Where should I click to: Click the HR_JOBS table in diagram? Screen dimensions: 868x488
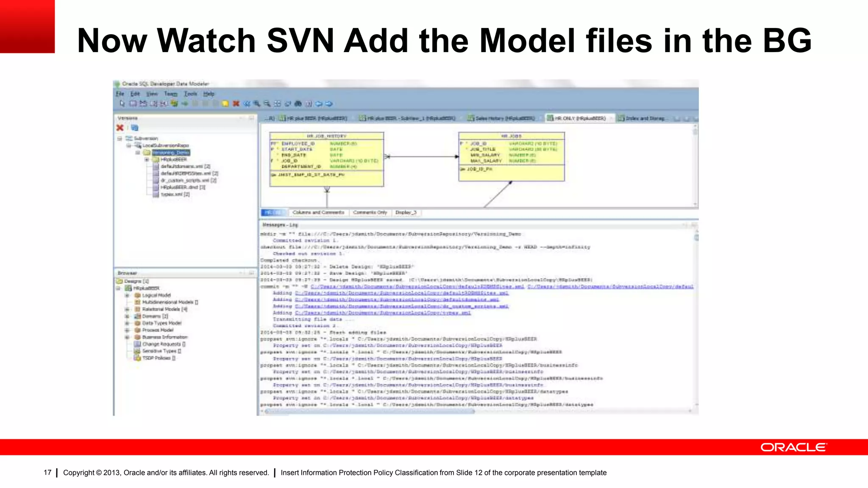coord(512,157)
